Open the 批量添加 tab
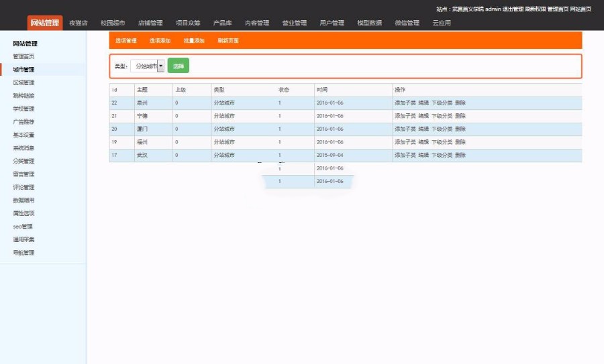The width and height of the screenshot is (604, 364). click(194, 41)
